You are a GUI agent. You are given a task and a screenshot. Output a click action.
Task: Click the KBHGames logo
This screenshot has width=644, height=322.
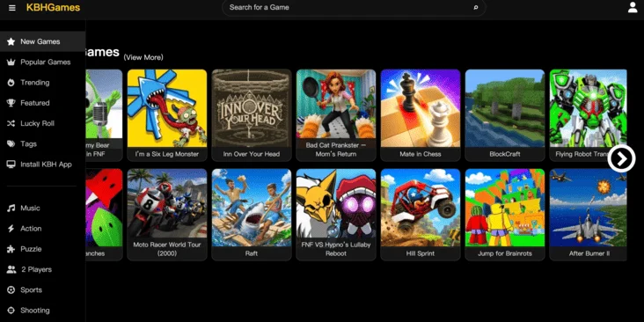click(54, 7)
